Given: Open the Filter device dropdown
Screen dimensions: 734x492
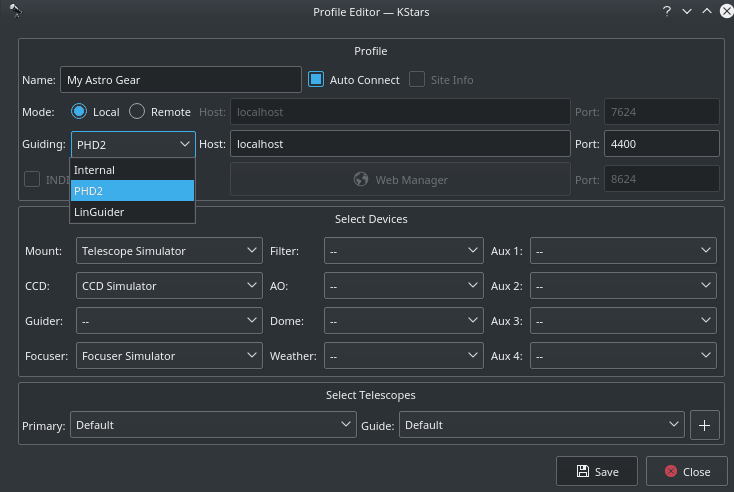Looking at the screenshot, I should pyautogui.click(x=404, y=251).
